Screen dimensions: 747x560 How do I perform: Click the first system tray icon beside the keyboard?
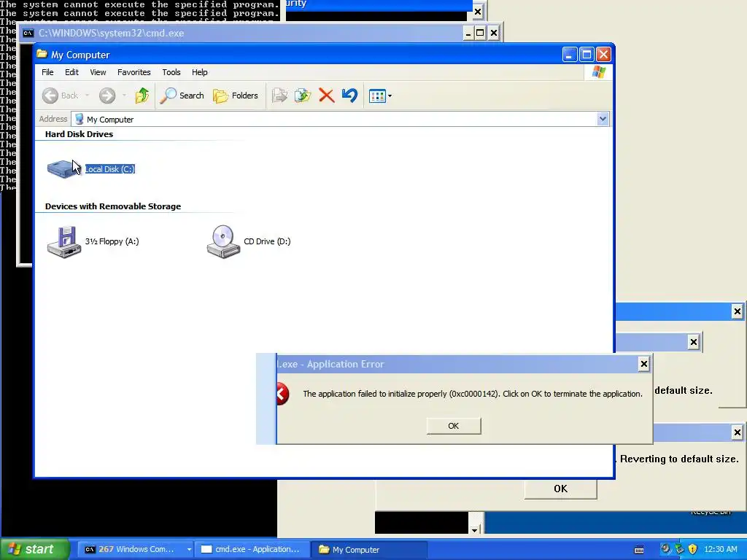point(665,549)
